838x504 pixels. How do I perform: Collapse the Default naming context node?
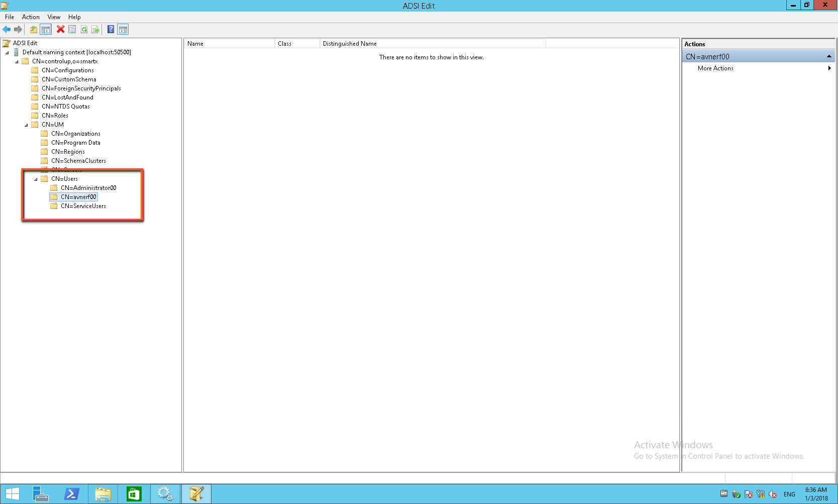click(7, 53)
